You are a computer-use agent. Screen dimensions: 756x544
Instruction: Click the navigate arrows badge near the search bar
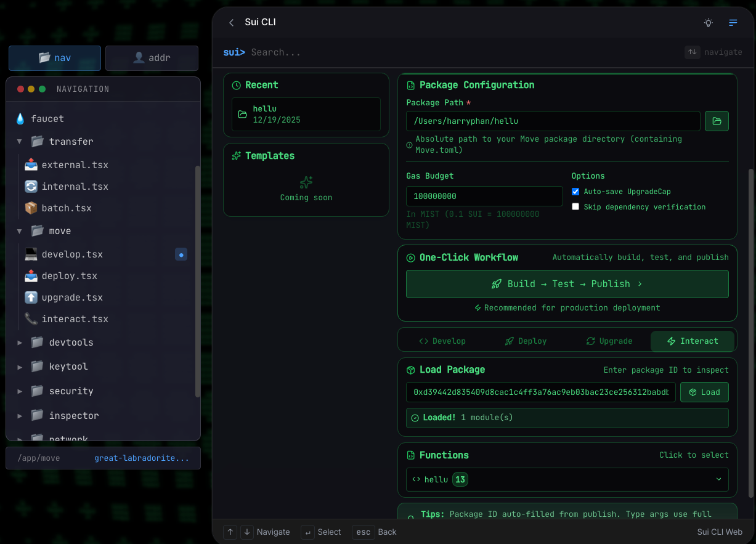pos(691,52)
